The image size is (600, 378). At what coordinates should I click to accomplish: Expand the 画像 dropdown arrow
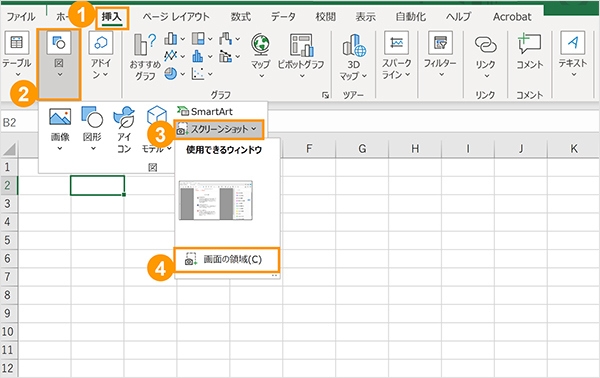[60, 148]
